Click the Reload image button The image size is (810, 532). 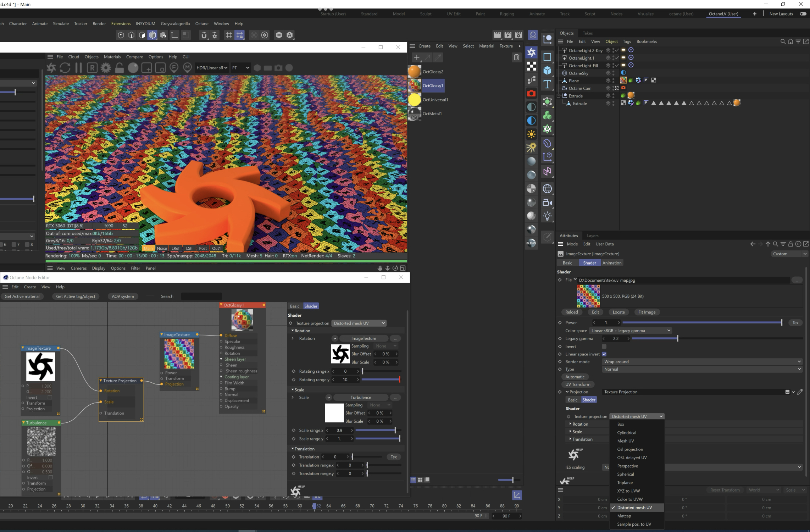571,312
